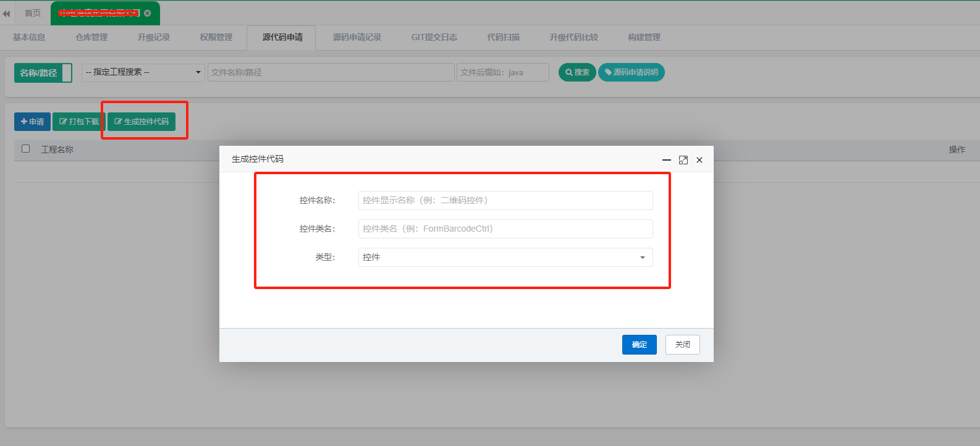The height and width of the screenshot is (446, 980).
Task: Go to the 首页 tab
Action: 33,13
